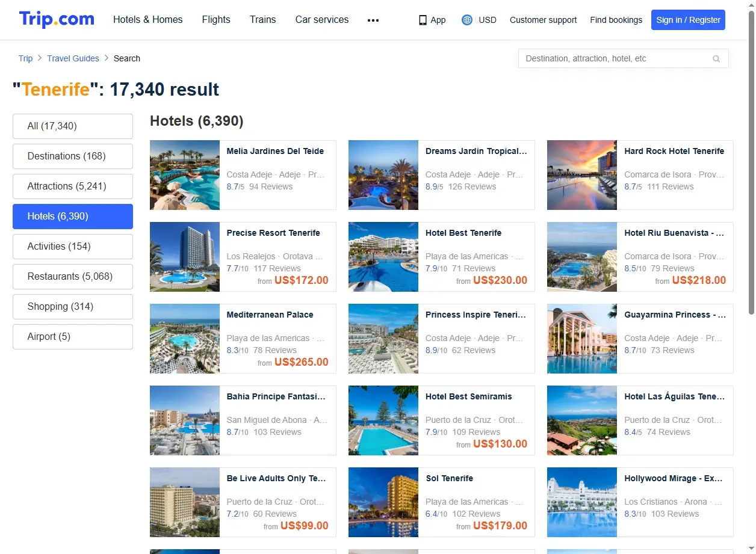756x554 pixels.
Task: Open Hotel Best Semiramis photo
Action: [383, 420]
